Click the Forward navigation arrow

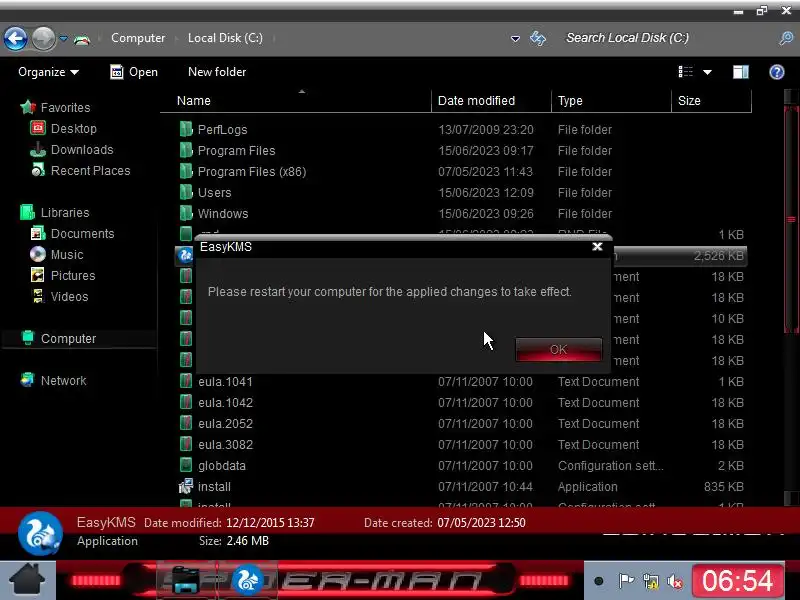(x=43, y=38)
